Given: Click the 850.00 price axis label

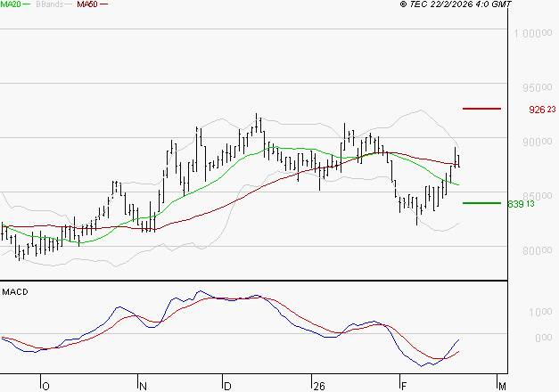Looking at the screenshot, I should 538,196.
